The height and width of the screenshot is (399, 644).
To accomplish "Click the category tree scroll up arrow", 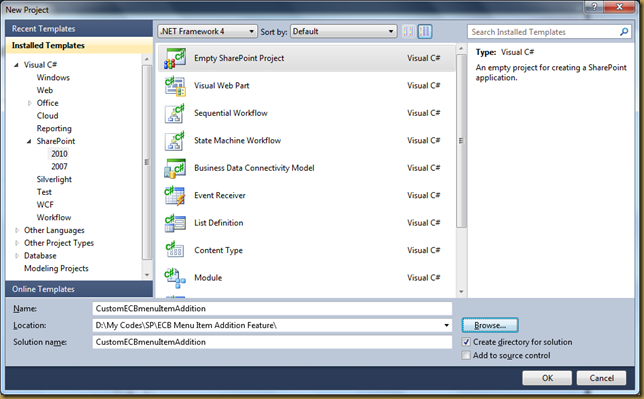I will [x=147, y=60].
